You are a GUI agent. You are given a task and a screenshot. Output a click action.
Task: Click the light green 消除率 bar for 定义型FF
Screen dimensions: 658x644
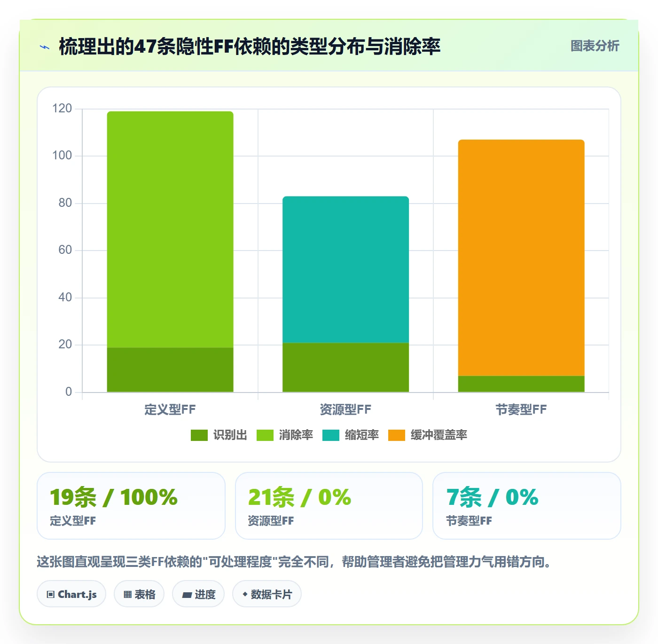pos(170,229)
